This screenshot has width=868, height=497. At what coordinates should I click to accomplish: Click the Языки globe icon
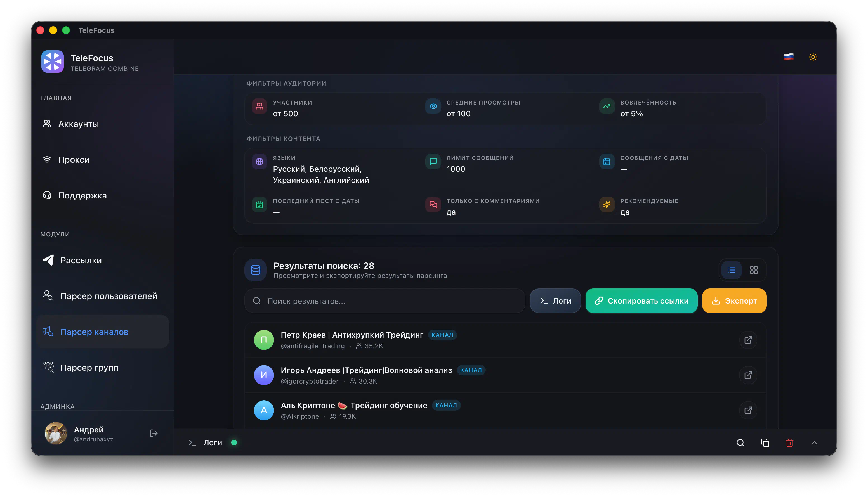click(260, 162)
